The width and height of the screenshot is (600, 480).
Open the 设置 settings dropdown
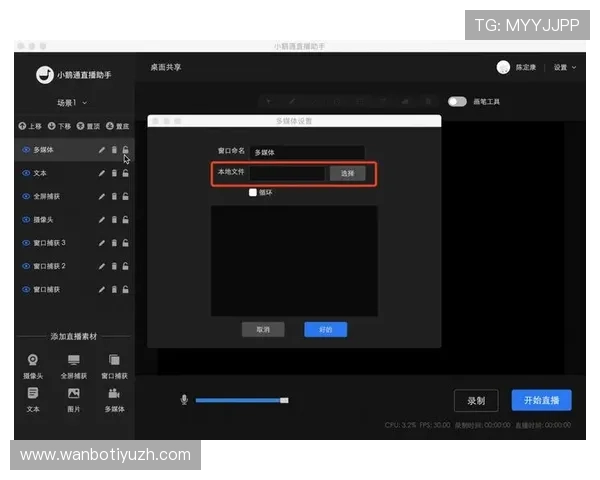tap(565, 68)
